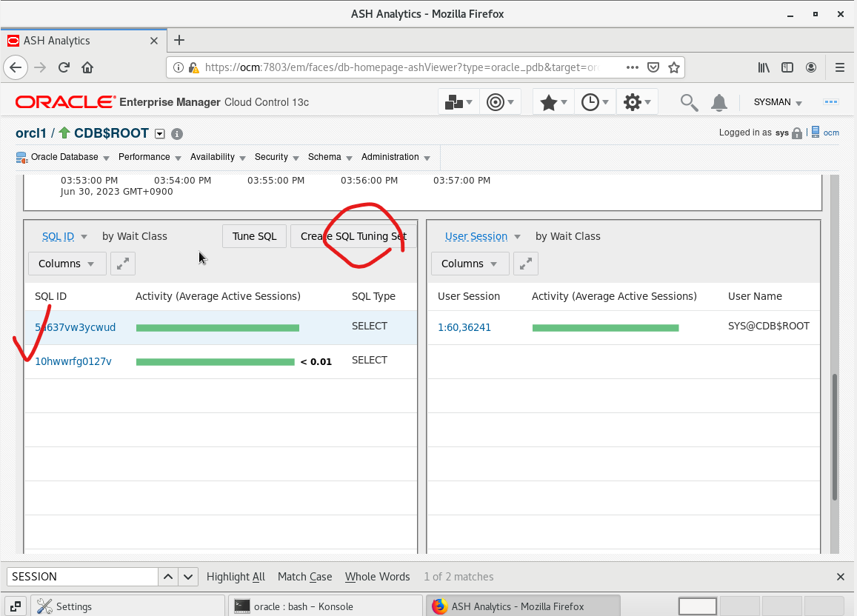Image resolution: width=857 pixels, height=616 pixels.
Task: Click SYS@CDB$ROOT user name cell
Action: tap(768, 326)
